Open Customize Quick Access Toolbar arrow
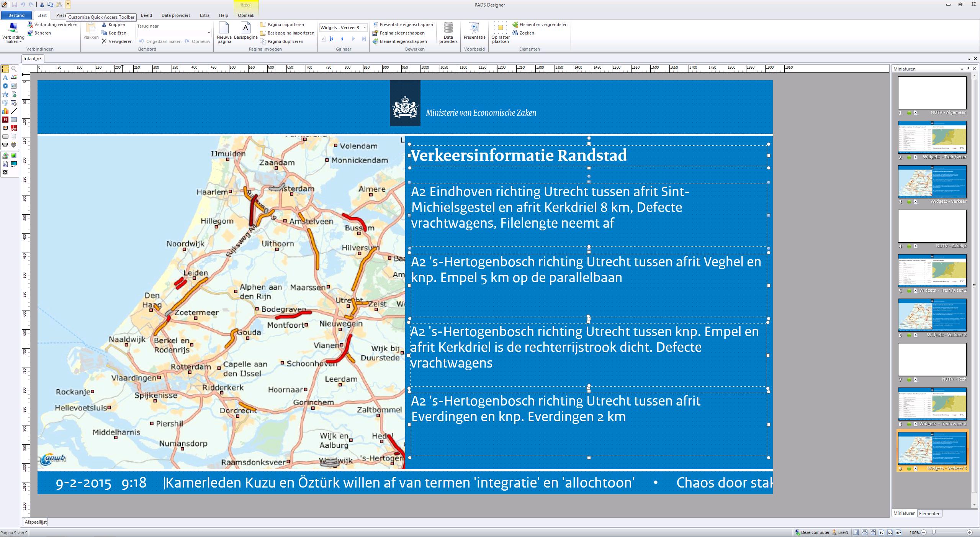Image resolution: width=980 pixels, height=537 pixels. point(68,5)
